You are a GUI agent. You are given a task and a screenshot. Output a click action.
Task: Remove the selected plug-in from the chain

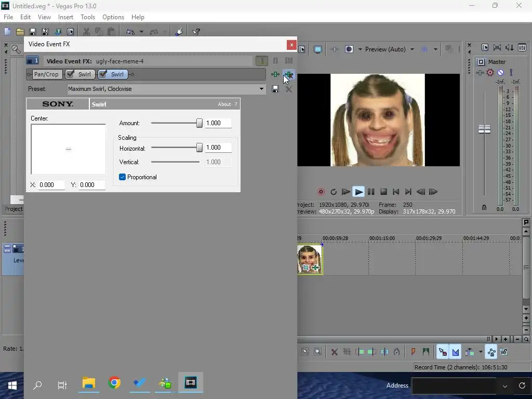289,74
